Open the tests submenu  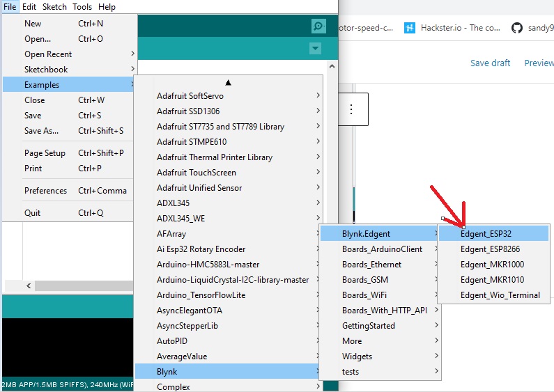point(380,372)
